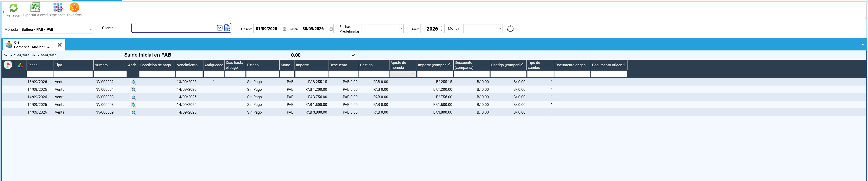Screen dimensions: 868x181
Task: Sort by the Importe column header
Action: pos(312,65)
